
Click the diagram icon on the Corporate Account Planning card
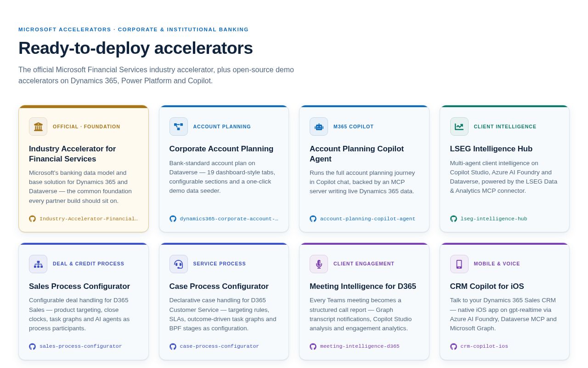[179, 126]
